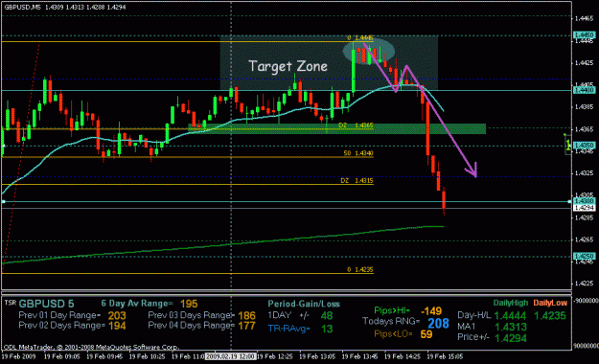Click the green 'Pips>HI=' label

pos(392,310)
